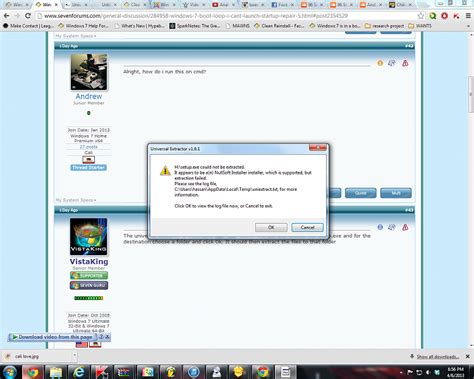
Task: Click the '27 posts' link under Andrew
Action: [x=89, y=147]
